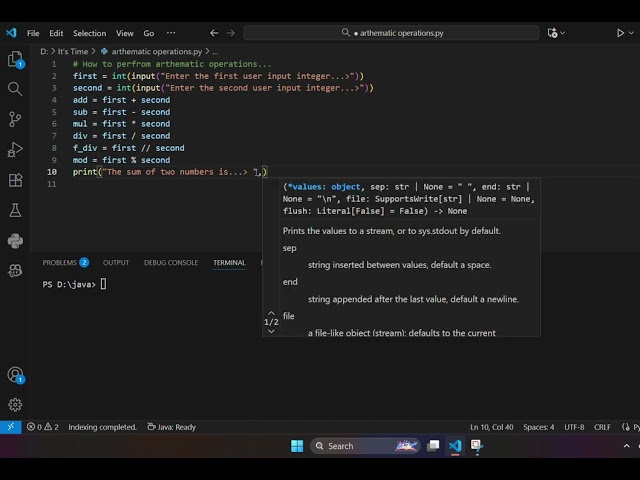Screen dimensions: 640x480
Task: Open the Source Control view
Action: pos(15,119)
